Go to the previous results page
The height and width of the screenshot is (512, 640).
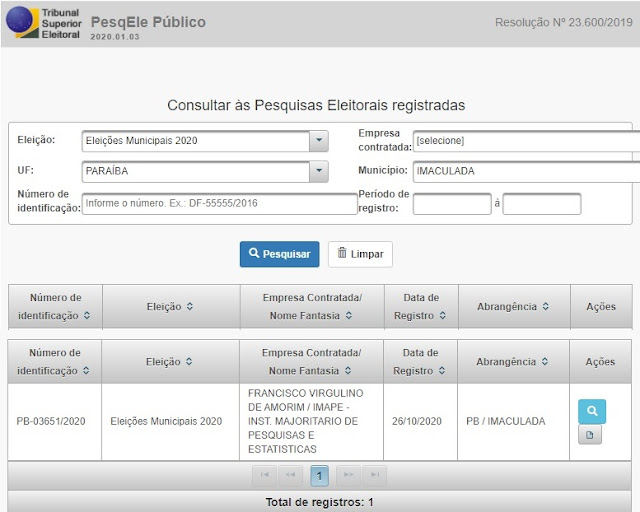tap(291, 475)
